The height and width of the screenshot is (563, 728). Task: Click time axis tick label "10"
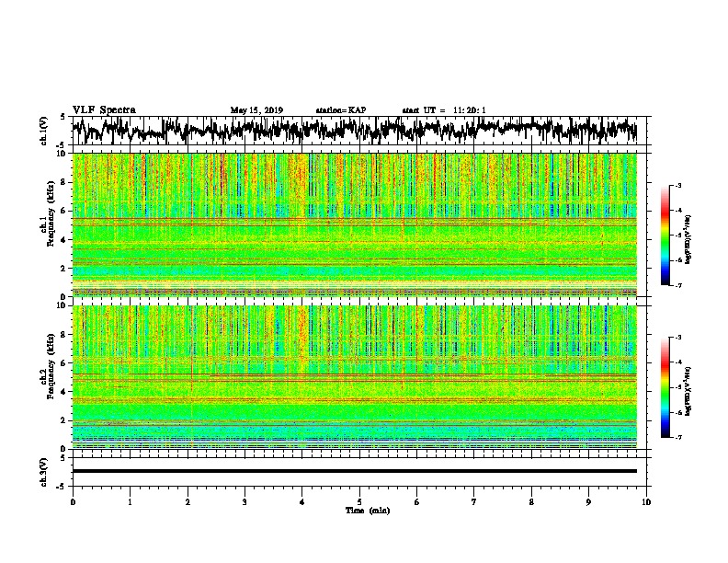click(x=646, y=501)
